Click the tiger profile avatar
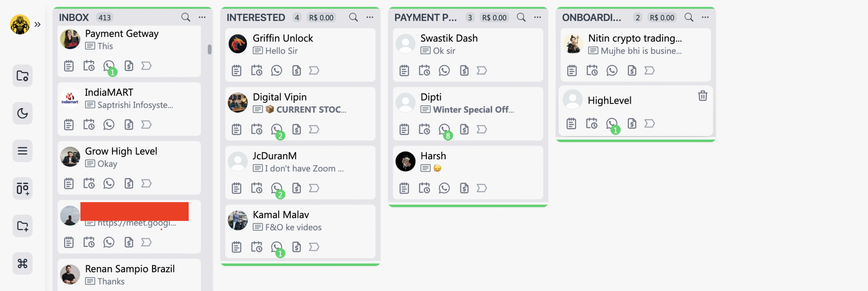Viewport: 868px width, 291px height. coord(20,24)
